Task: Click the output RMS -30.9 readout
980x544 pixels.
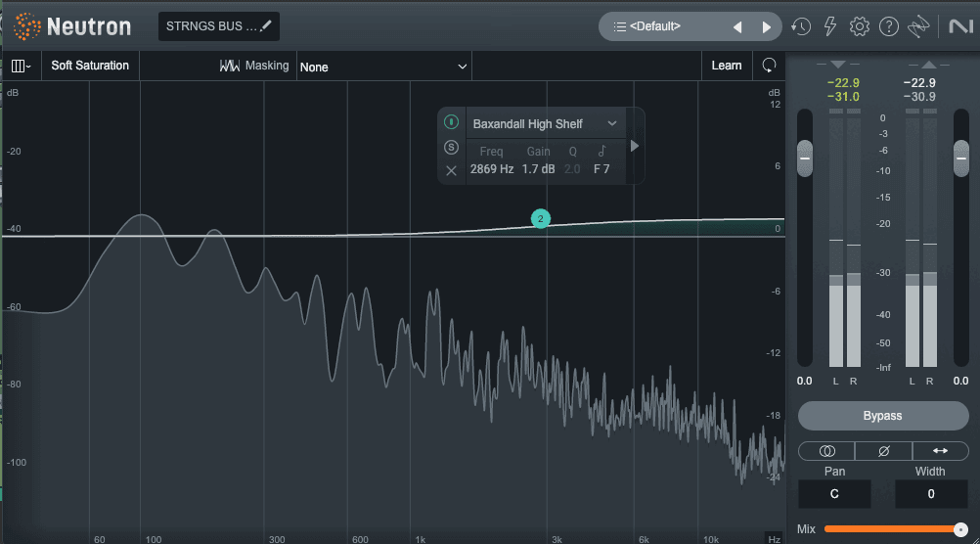Action: click(919, 97)
